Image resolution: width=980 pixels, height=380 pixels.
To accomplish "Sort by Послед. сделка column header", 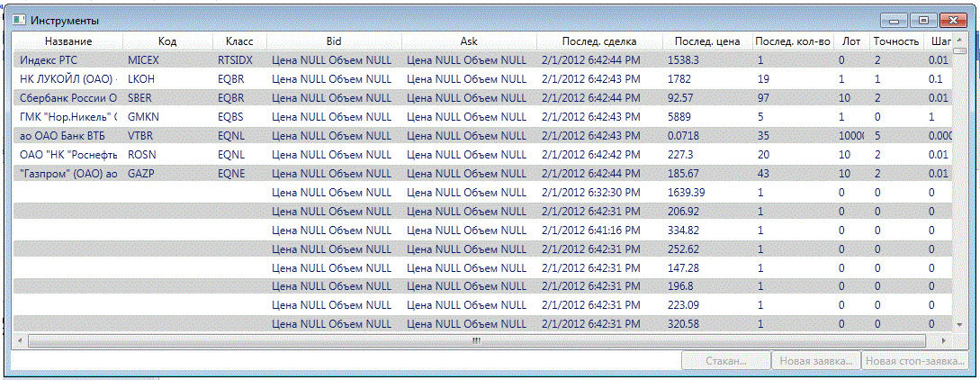I will [599, 41].
